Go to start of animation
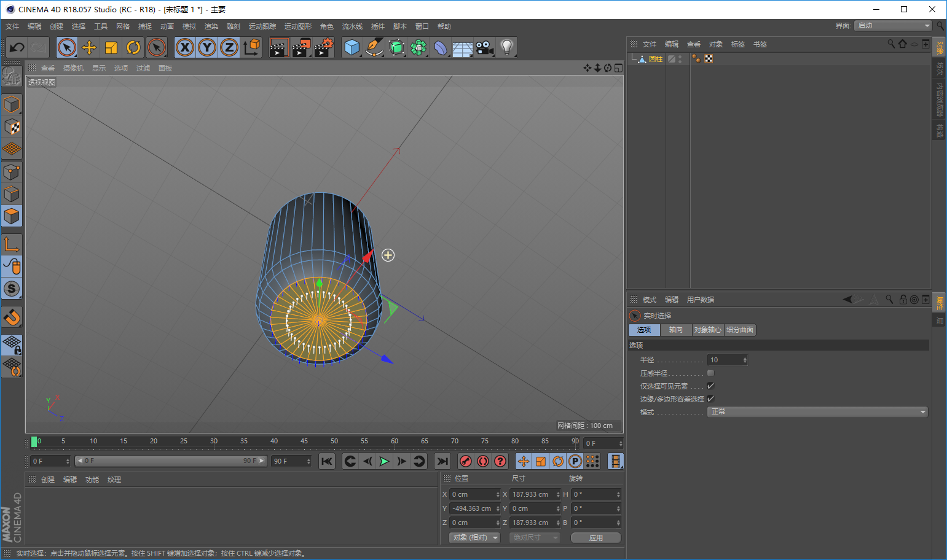The image size is (947, 560). pyautogui.click(x=327, y=461)
